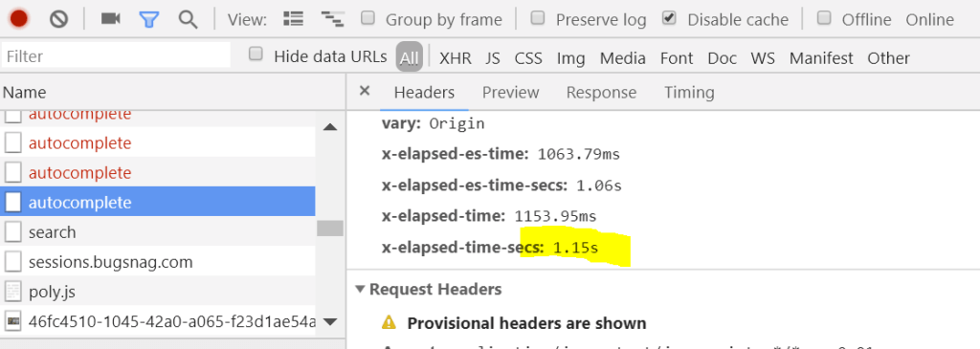Close the request details panel
This screenshot has height=349, width=980.
365,91
